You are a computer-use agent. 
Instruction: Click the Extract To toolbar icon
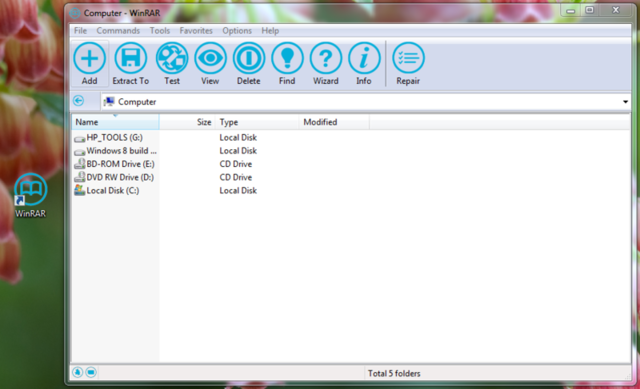tap(130, 58)
